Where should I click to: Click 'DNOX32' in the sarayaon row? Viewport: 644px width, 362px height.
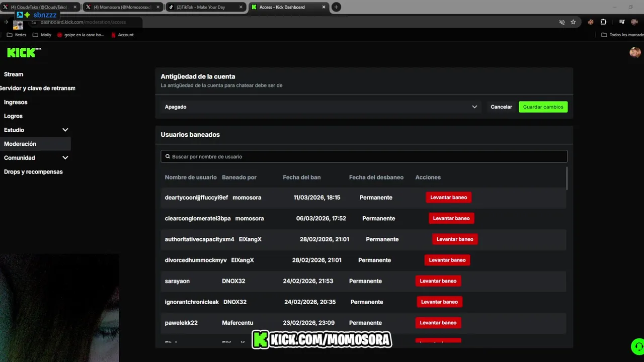[x=233, y=281]
